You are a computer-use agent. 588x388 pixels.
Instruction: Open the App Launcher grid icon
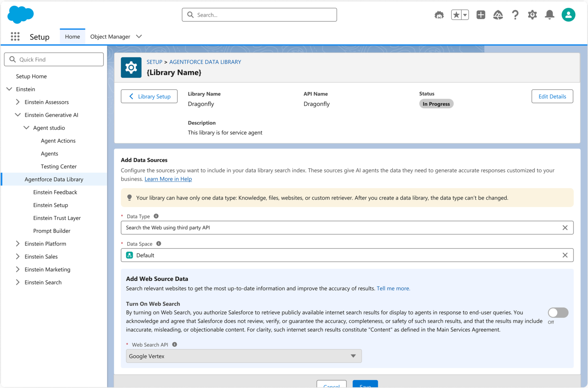[x=15, y=36]
